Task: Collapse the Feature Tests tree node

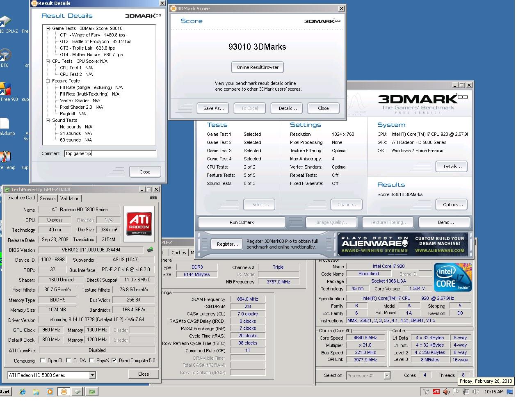Action: 48,81
